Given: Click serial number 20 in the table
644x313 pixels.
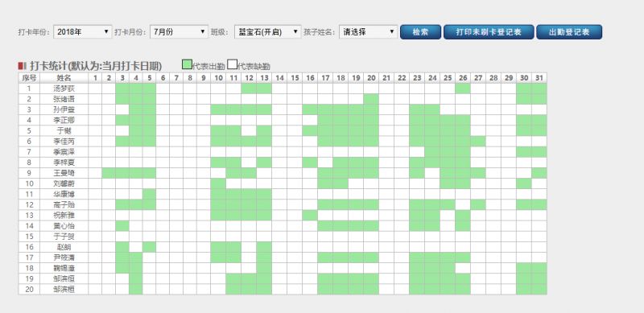Looking at the screenshot, I should coord(29,289).
